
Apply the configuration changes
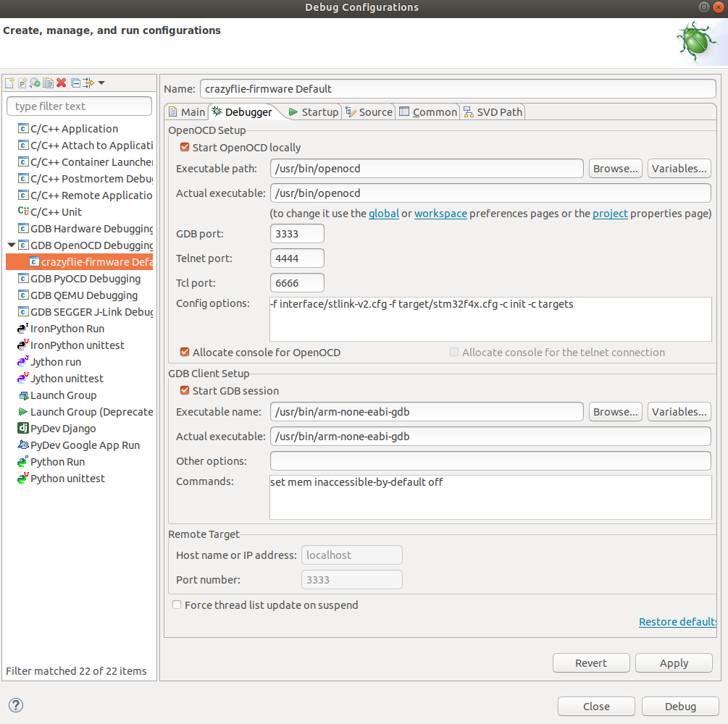673,662
